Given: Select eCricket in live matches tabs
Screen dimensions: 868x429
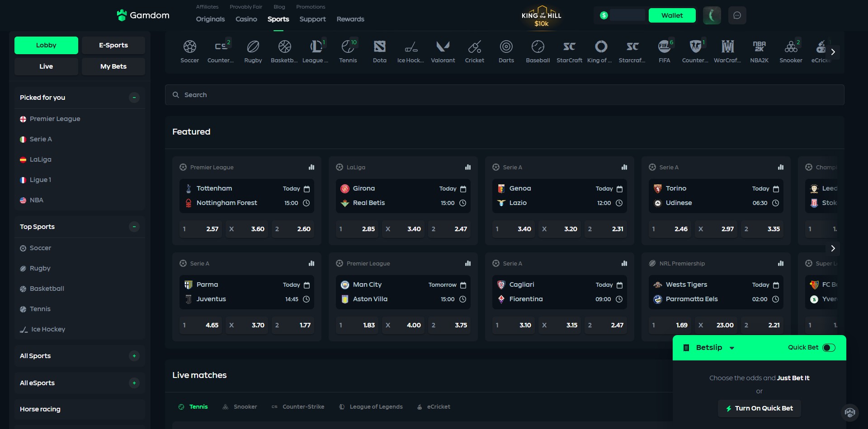Looking at the screenshot, I should (x=434, y=407).
